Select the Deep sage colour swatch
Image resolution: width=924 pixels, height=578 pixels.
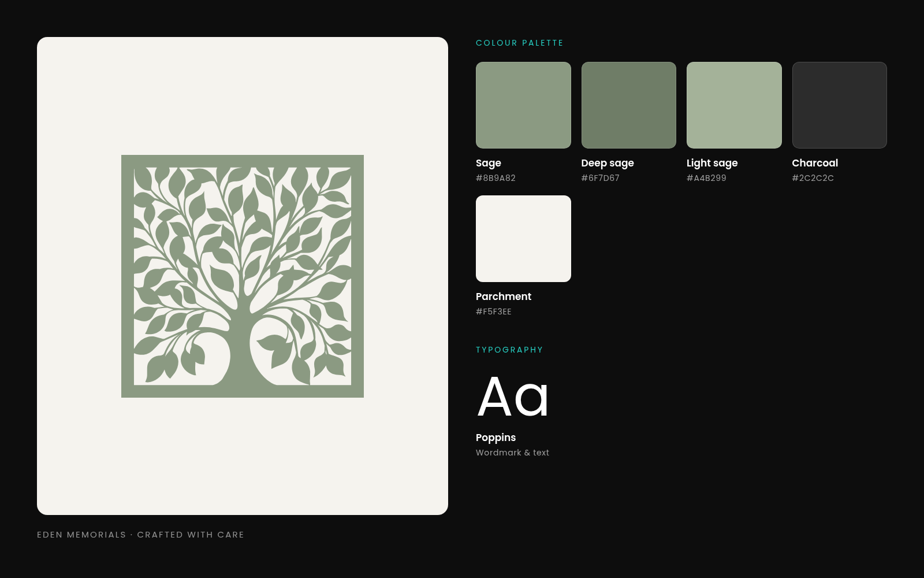click(x=629, y=105)
